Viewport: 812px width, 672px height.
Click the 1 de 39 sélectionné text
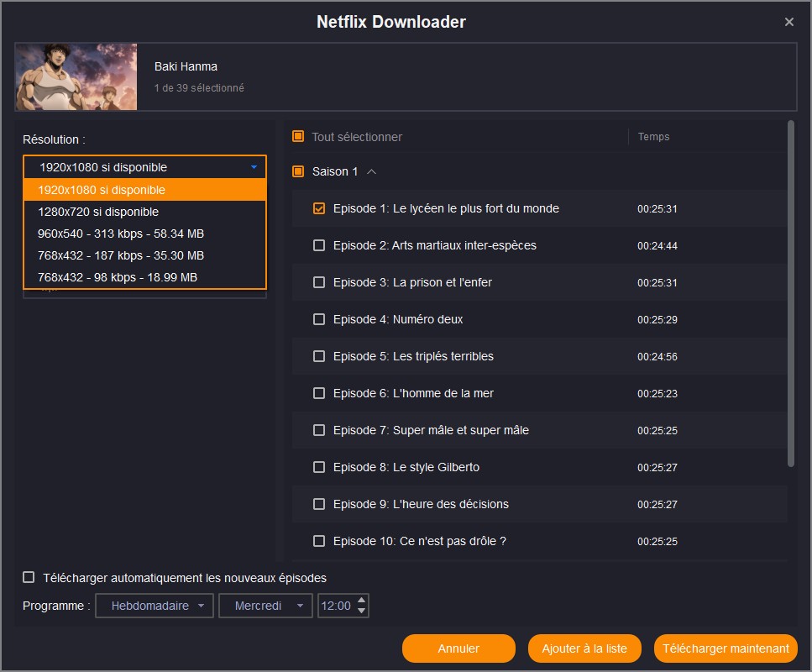[x=199, y=87]
